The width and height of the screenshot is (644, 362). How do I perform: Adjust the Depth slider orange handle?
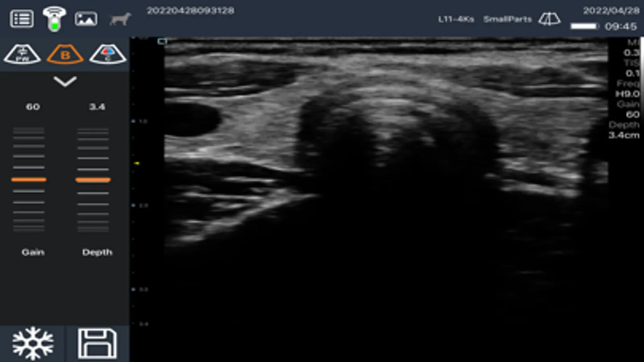93,180
